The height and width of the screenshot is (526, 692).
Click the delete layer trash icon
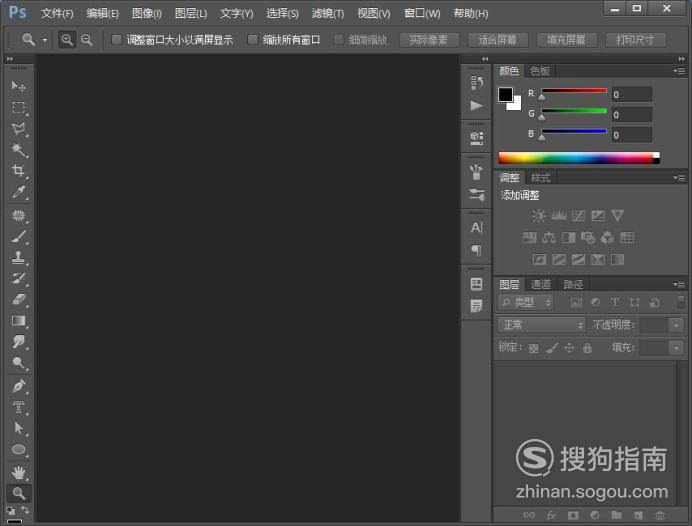(x=660, y=515)
